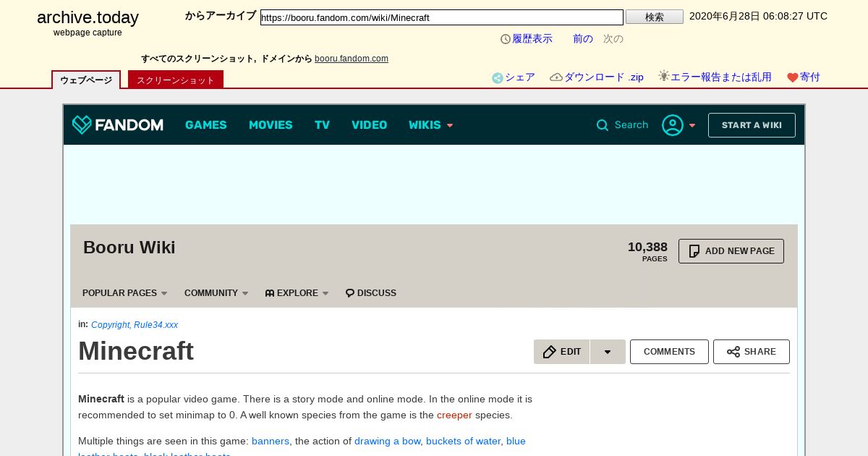Follow the banners link
Image resolution: width=868 pixels, height=456 pixels.
[x=271, y=442]
